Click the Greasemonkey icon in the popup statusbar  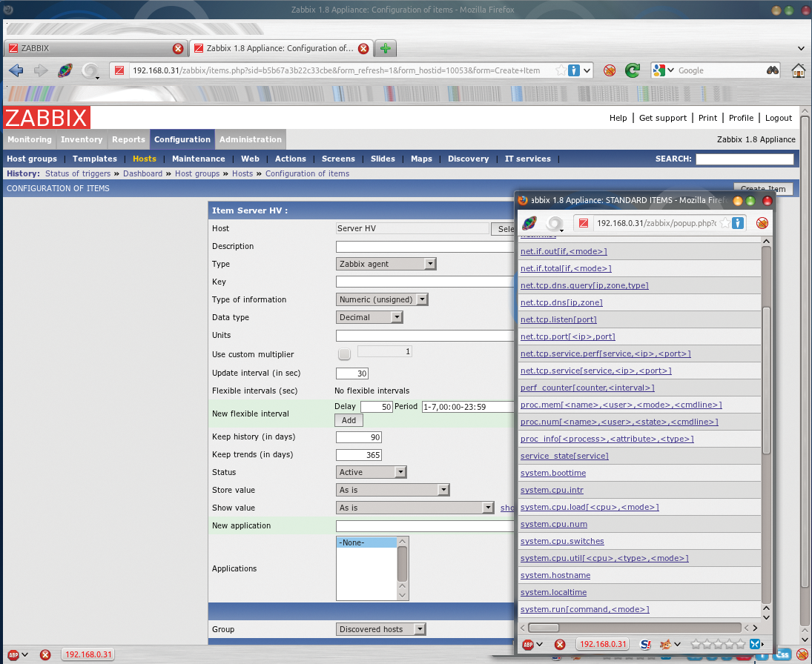click(665, 644)
